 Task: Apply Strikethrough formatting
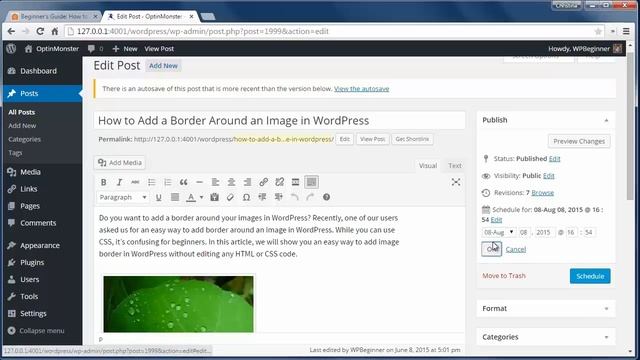coord(135,182)
